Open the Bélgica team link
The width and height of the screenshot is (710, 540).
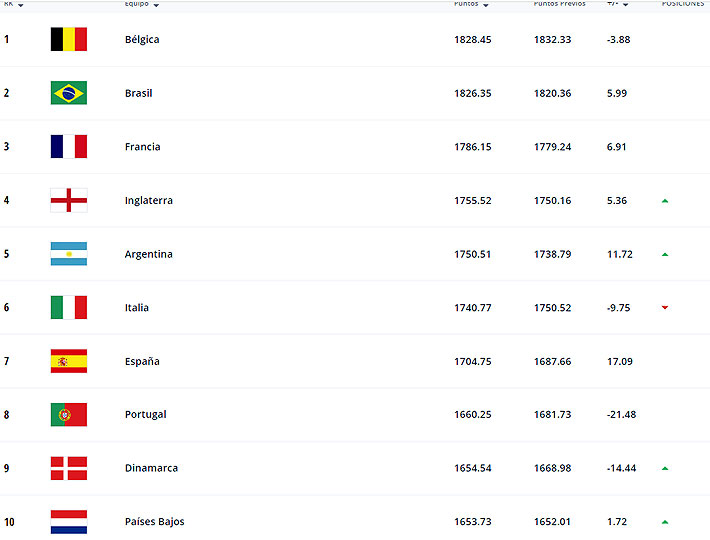click(141, 40)
